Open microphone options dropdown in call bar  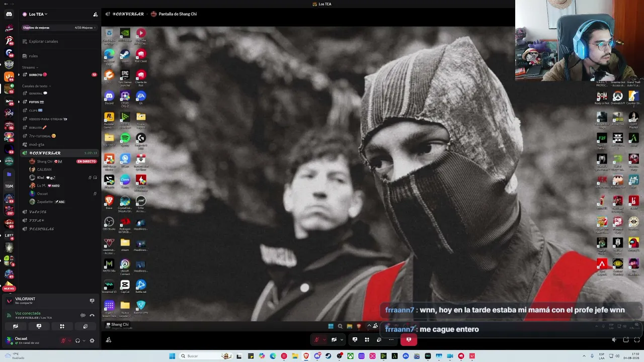tap(324, 339)
